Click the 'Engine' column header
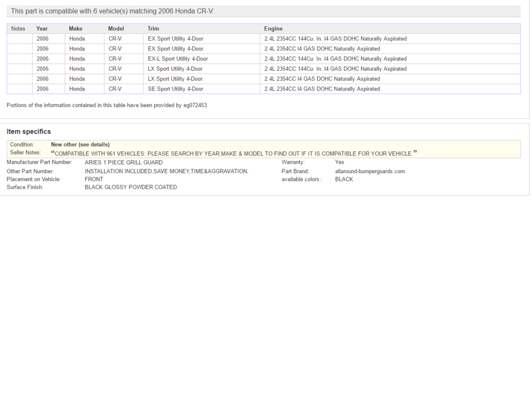This screenshot has width=532, height=420. point(273,29)
